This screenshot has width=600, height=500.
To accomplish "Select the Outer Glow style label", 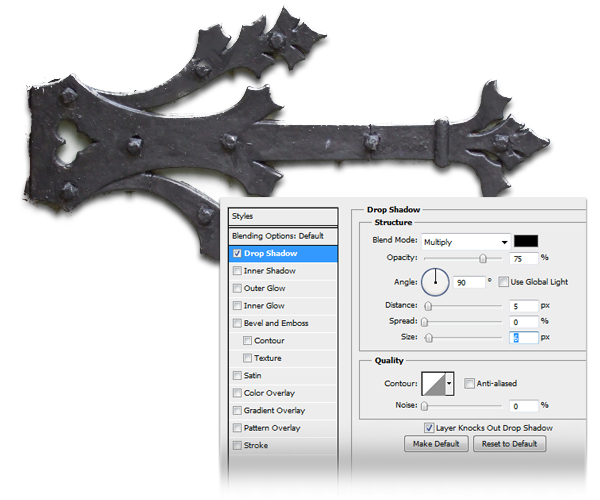I will click(264, 288).
